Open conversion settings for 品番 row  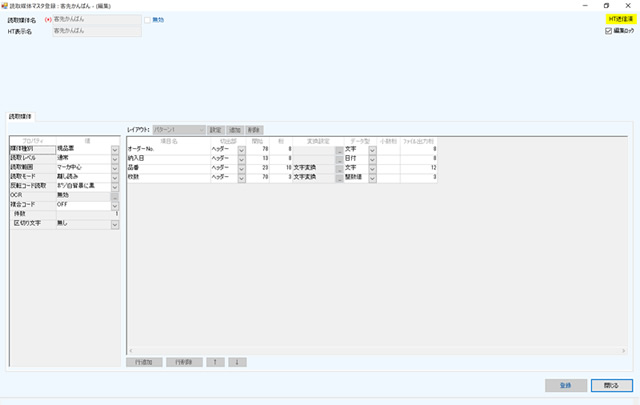(x=340, y=168)
